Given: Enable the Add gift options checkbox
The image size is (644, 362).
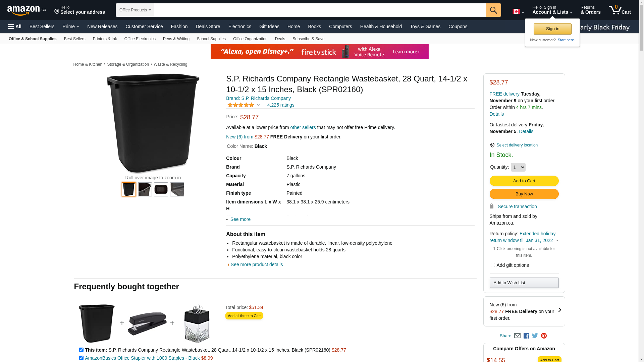Looking at the screenshot, I should pyautogui.click(x=493, y=265).
